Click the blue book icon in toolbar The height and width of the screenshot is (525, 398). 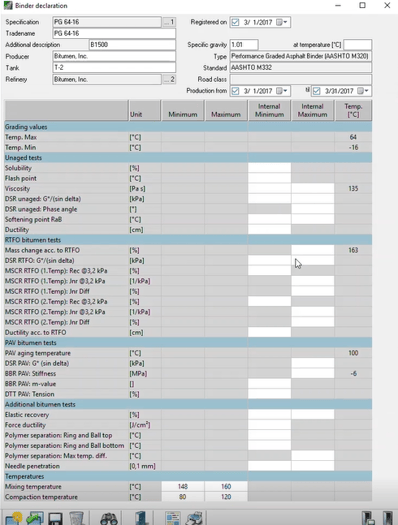[142, 518]
